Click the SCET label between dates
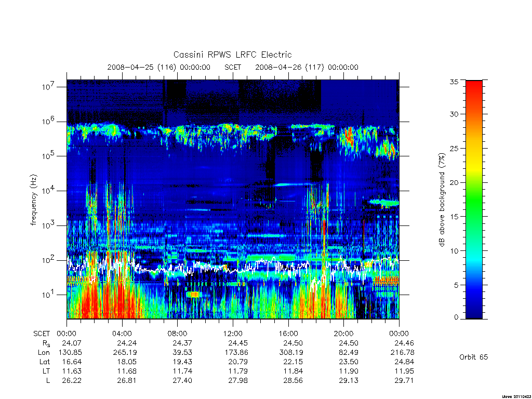This screenshot has width=532, height=399. point(233,67)
